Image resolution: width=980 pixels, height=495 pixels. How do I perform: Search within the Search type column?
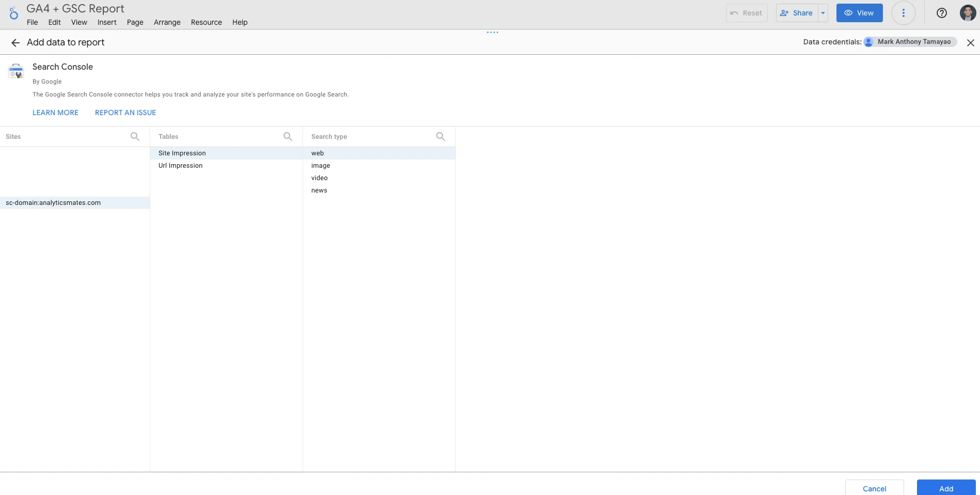pos(440,136)
